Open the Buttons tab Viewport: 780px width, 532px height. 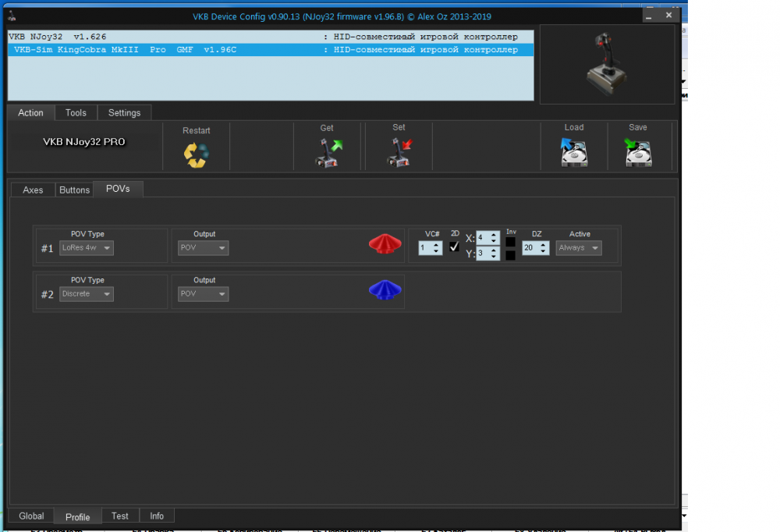click(75, 190)
